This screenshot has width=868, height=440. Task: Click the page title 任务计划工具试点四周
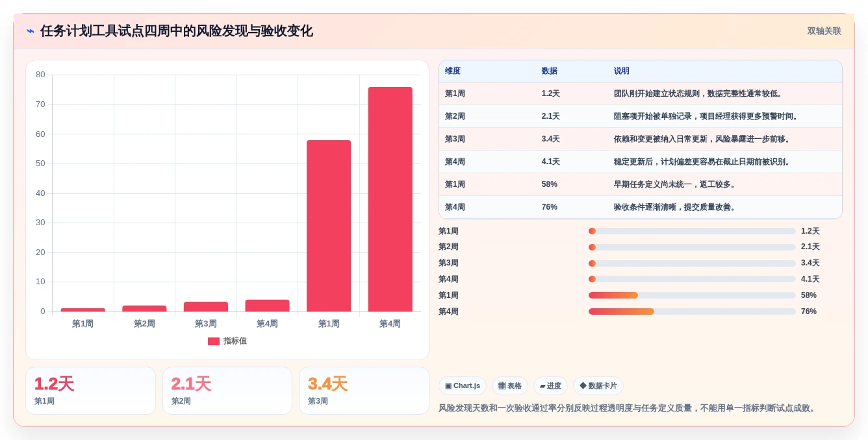coord(176,31)
